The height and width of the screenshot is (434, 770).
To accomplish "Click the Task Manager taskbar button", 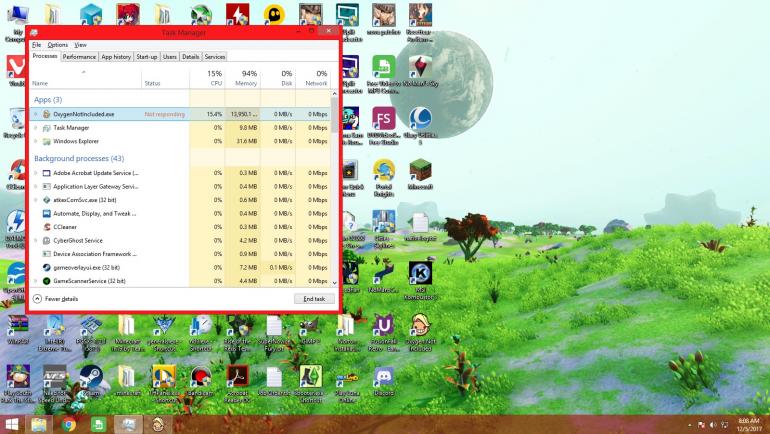I will pyautogui.click(x=128, y=424).
